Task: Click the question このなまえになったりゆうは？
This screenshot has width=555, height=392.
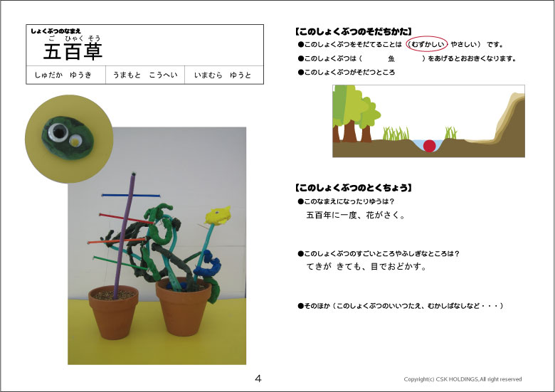Action: (347, 201)
